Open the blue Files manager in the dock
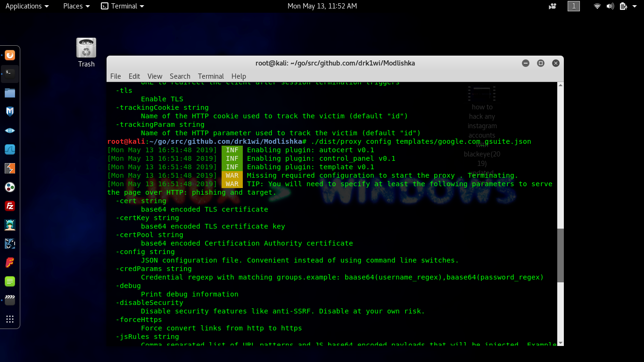The width and height of the screenshot is (644, 362). pos(10,93)
